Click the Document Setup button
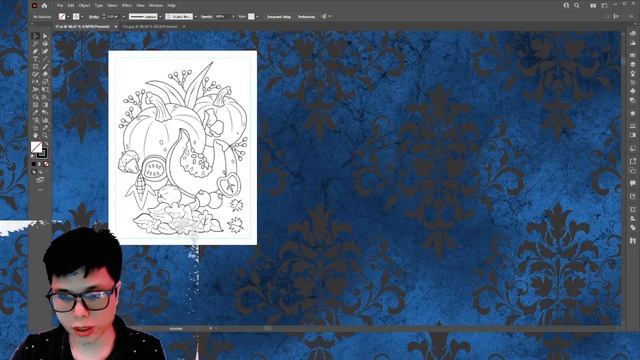 [x=279, y=17]
